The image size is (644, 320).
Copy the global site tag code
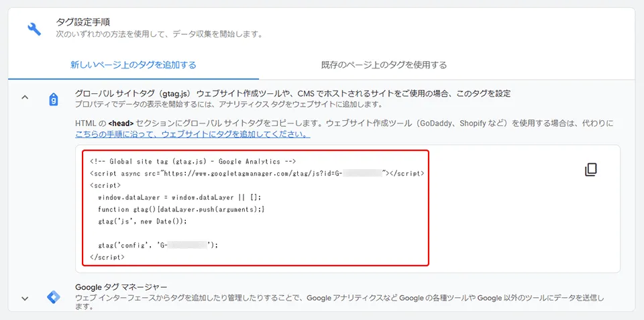(x=590, y=170)
